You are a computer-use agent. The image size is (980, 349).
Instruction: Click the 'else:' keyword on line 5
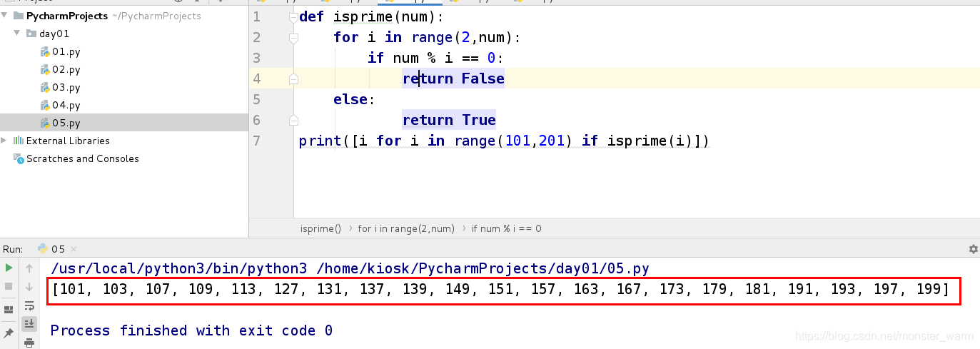(x=353, y=99)
